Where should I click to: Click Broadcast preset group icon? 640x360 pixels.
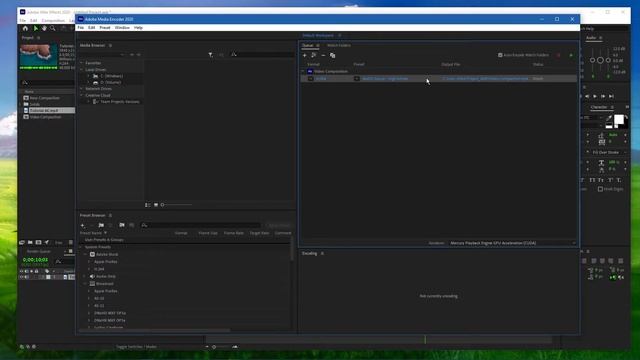(92, 284)
